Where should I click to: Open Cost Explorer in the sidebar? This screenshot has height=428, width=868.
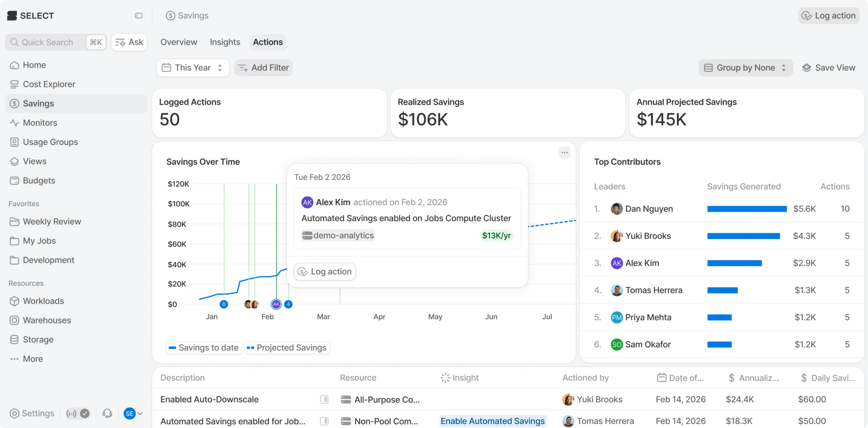tap(76, 84)
